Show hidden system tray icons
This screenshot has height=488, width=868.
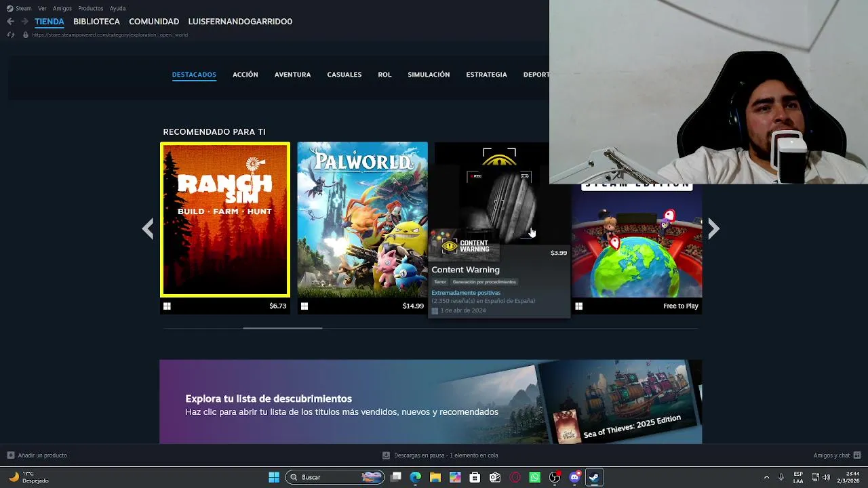click(766, 477)
